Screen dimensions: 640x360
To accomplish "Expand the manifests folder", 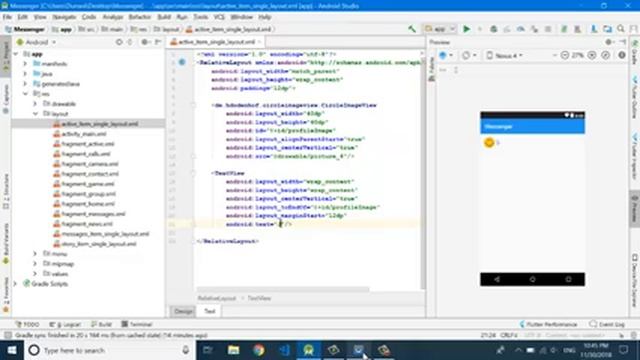I will 26,64.
